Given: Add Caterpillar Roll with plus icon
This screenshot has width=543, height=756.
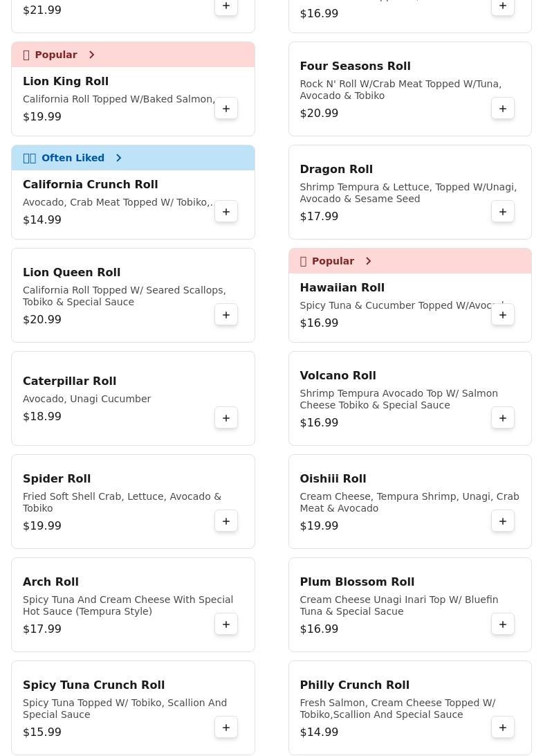Looking at the screenshot, I should tap(226, 418).
